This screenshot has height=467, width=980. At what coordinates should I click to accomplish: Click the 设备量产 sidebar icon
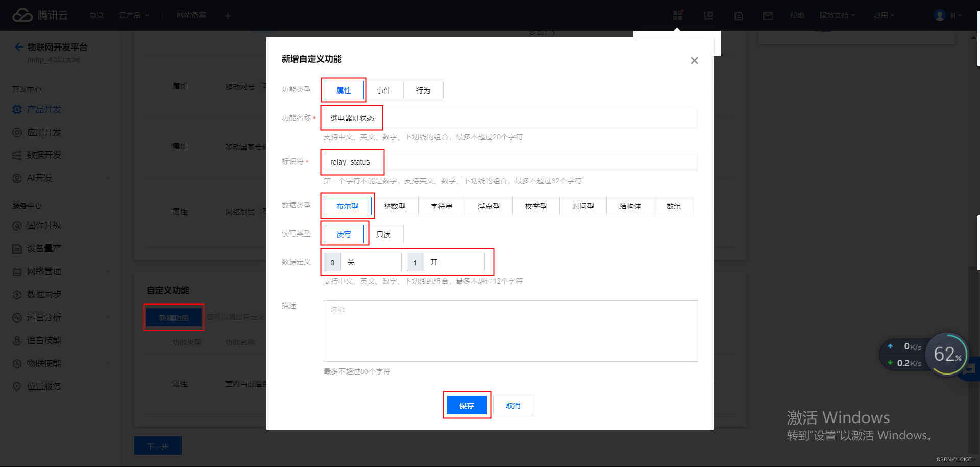17,248
